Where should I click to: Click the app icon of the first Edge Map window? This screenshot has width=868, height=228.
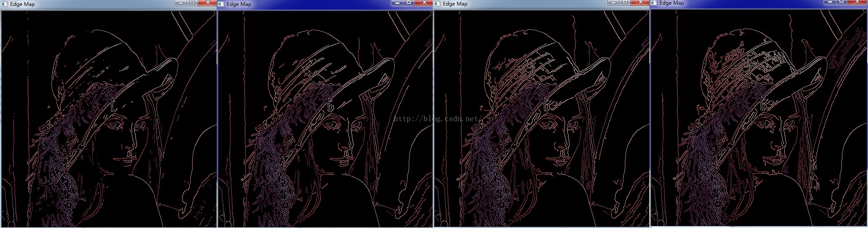(5, 4)
